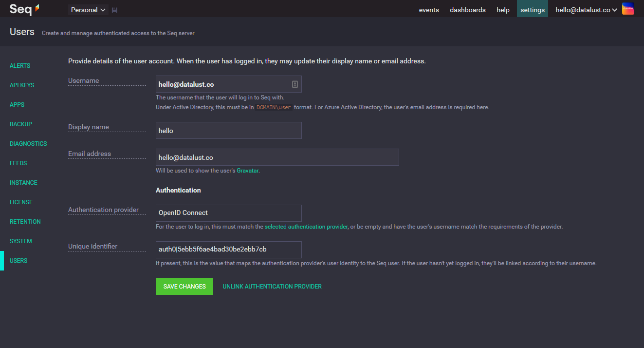
Task: Click the user avatar image
Action: 628,9
